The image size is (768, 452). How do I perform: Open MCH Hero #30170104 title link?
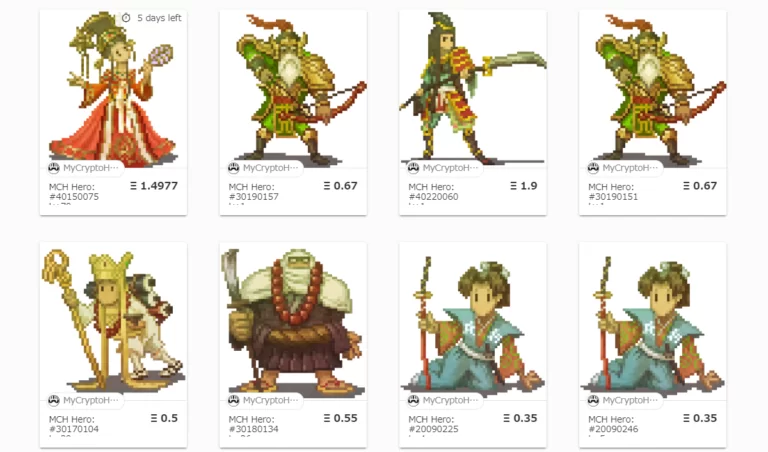73,424
